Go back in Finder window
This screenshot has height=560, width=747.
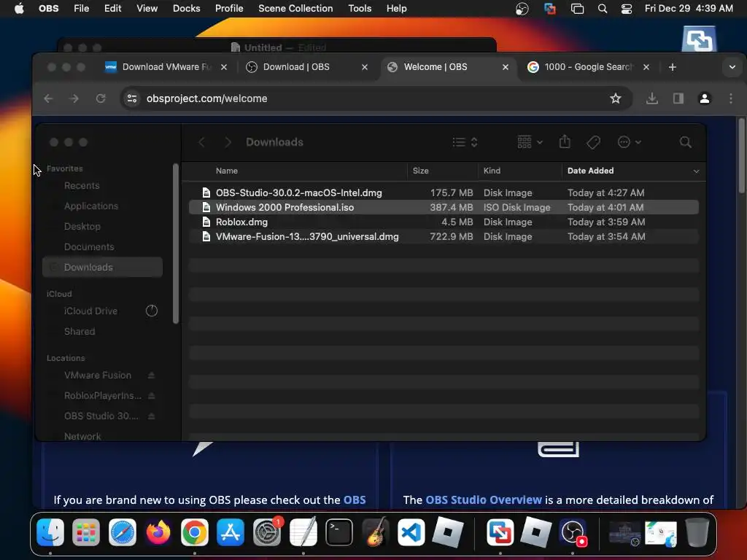point(201,142)
